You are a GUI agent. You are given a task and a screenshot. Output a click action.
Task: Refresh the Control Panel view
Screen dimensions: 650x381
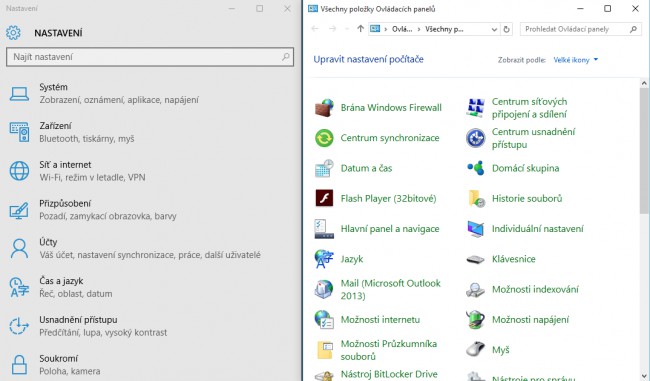[x=506, y=29]
